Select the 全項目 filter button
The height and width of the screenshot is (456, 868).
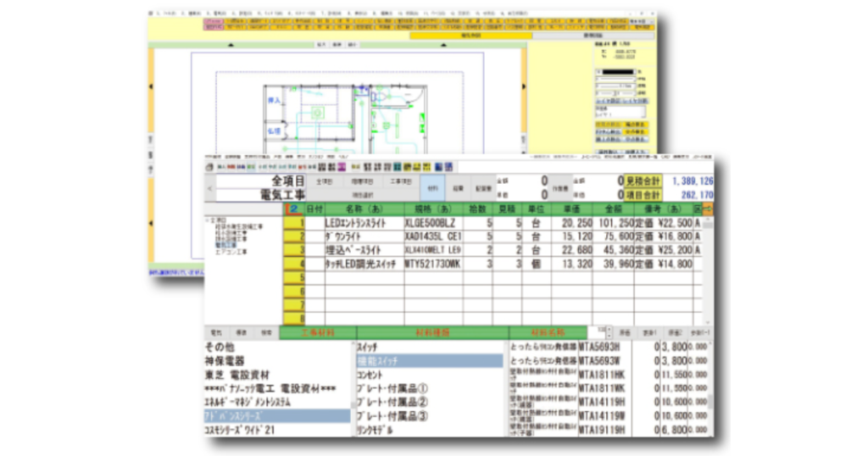coord(324,182)
